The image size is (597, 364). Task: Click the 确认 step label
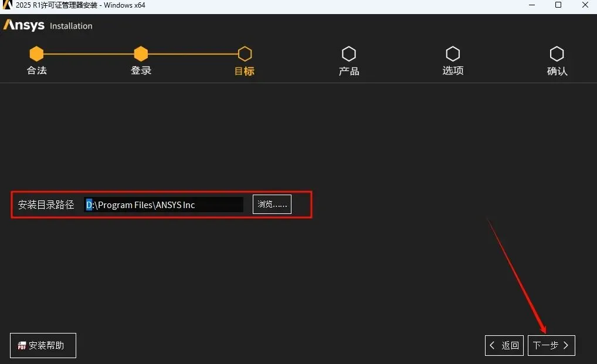coord(557,71)
